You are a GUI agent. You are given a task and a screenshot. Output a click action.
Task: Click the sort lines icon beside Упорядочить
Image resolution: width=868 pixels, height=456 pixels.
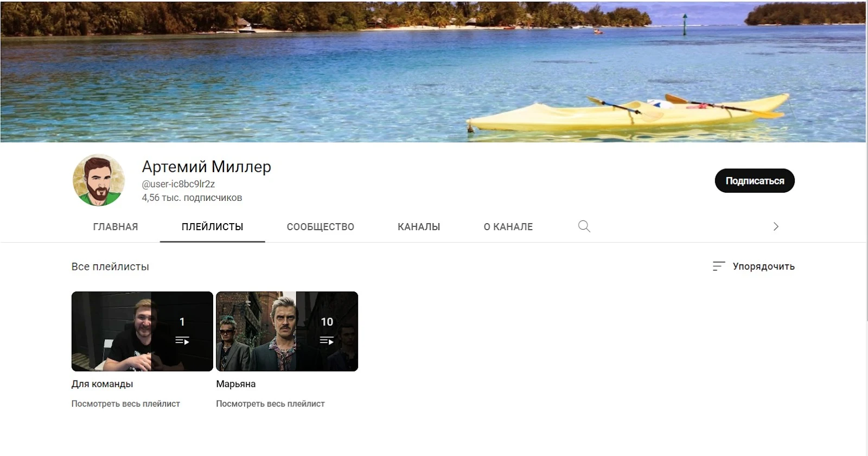point(718,266)
